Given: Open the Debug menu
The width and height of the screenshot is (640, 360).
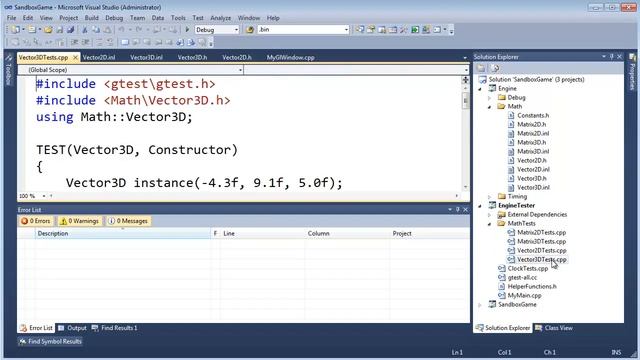Looking at the screenshot, I should coord(114,18).
